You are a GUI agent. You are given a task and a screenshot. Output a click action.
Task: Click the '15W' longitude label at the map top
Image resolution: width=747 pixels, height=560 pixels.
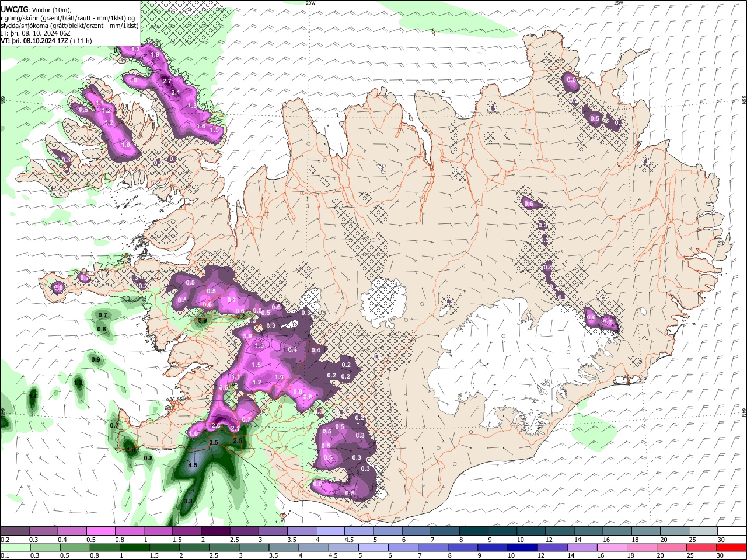(x=617, y=3)
